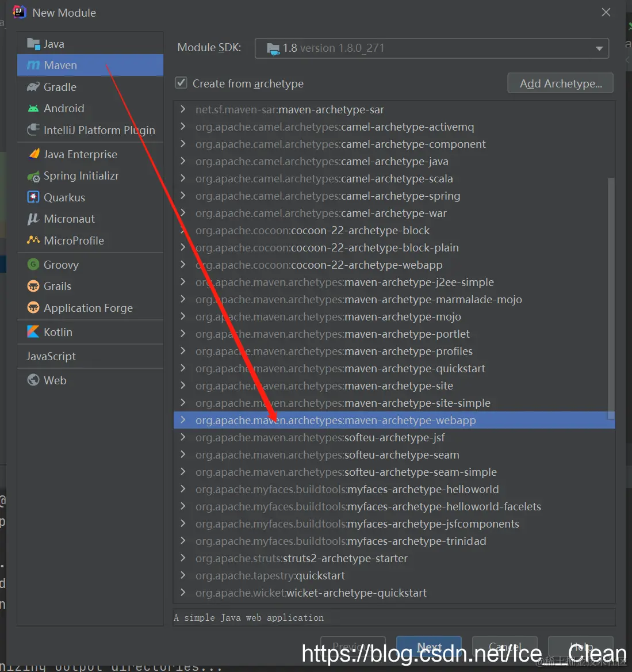Select maven-archetype-profiles archetype
This screenshot has width=632, height=672.
[394, 351]
